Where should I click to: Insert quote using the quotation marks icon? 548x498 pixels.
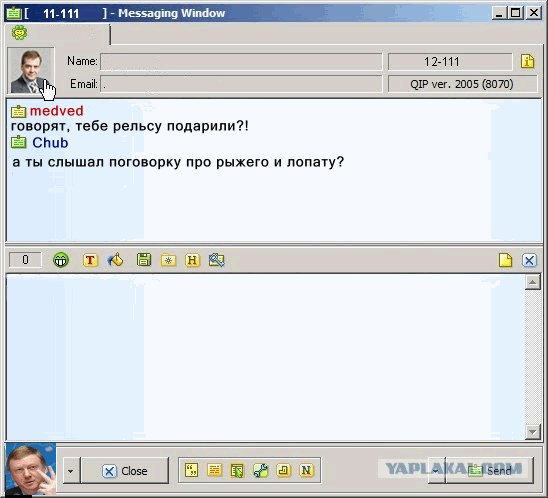pyautogui.click(x=192, y=470)
